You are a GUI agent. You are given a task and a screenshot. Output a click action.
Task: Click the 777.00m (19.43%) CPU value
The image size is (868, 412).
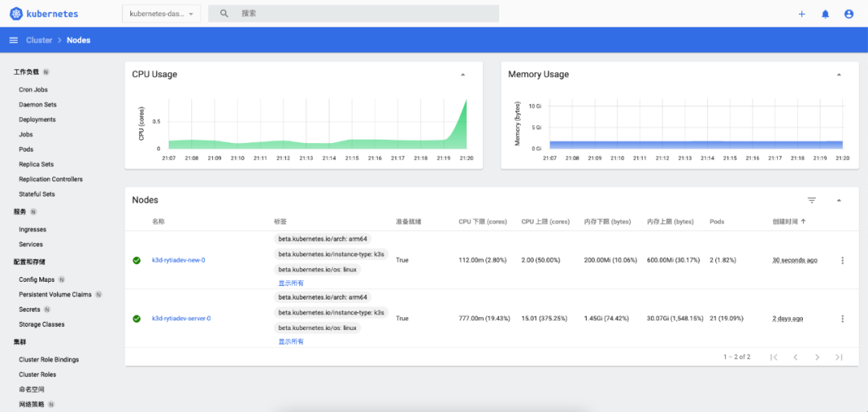(485, 319)
